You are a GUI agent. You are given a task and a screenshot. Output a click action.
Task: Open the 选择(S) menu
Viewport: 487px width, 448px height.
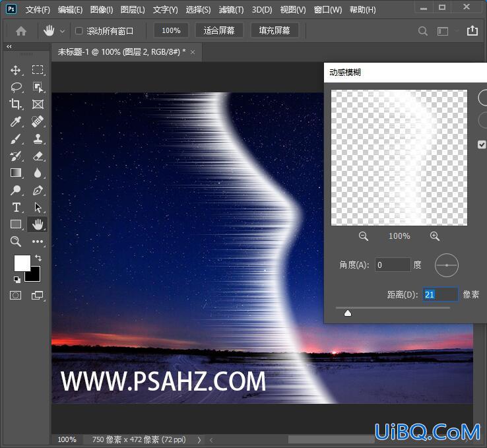coord(198,10)
